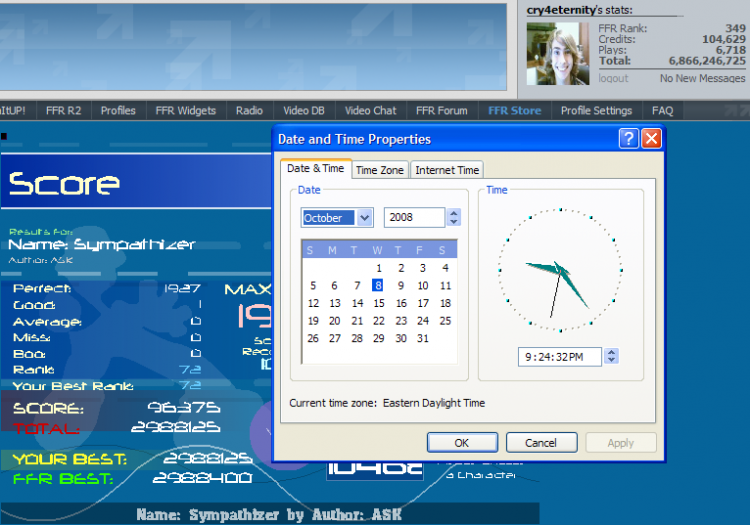Increase the year with the up arrow
Viewport: 750px width, 525px height.
click(x=454, y=213)
